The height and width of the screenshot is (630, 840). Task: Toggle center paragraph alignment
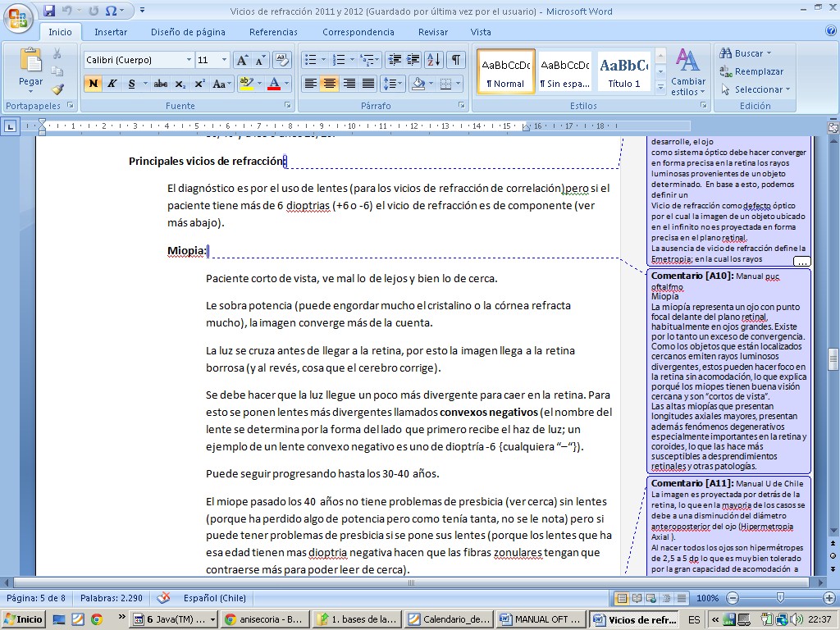click(x=330, y=84)
